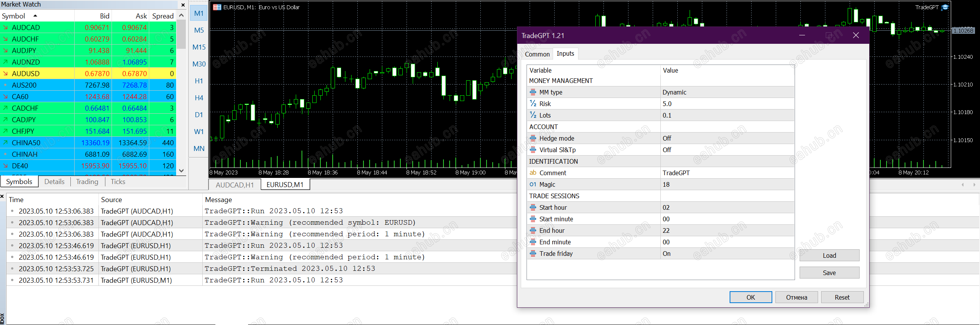This screenshot has width=980, height=325.
Task: Click the Start hour parameter icon
Action: pos(533,207)
